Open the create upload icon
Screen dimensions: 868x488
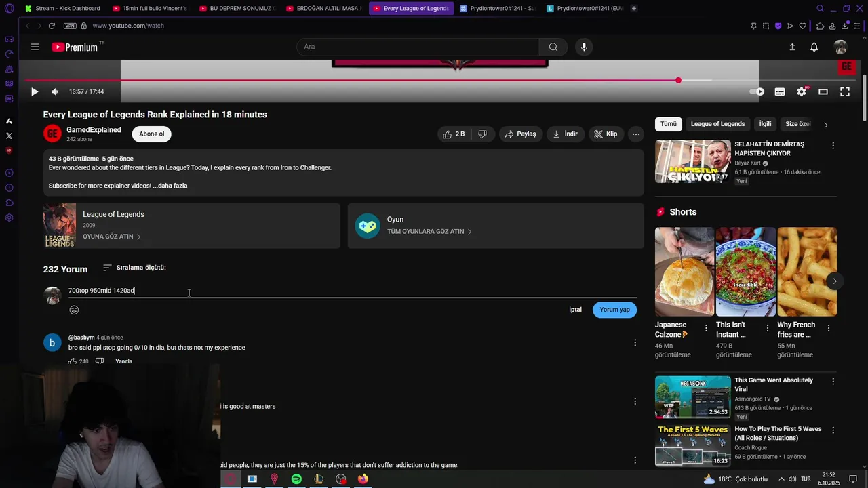[792, 47]
